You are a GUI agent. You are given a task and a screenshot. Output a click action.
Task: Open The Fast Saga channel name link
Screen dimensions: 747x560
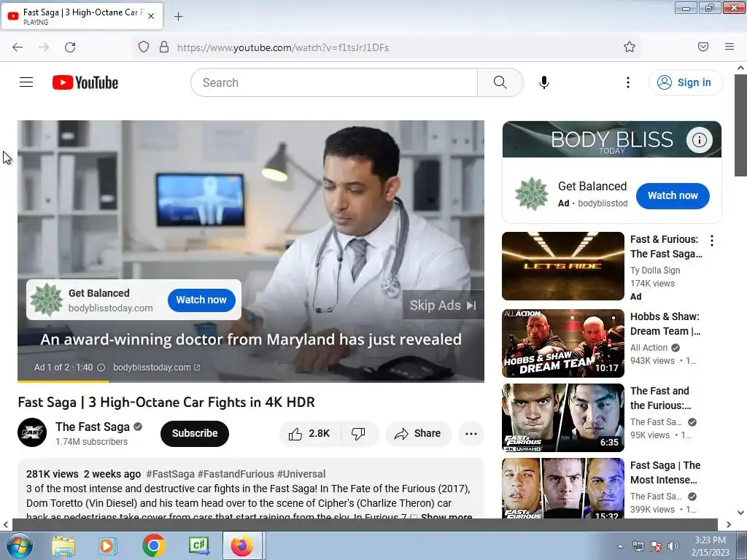point(93,427)
